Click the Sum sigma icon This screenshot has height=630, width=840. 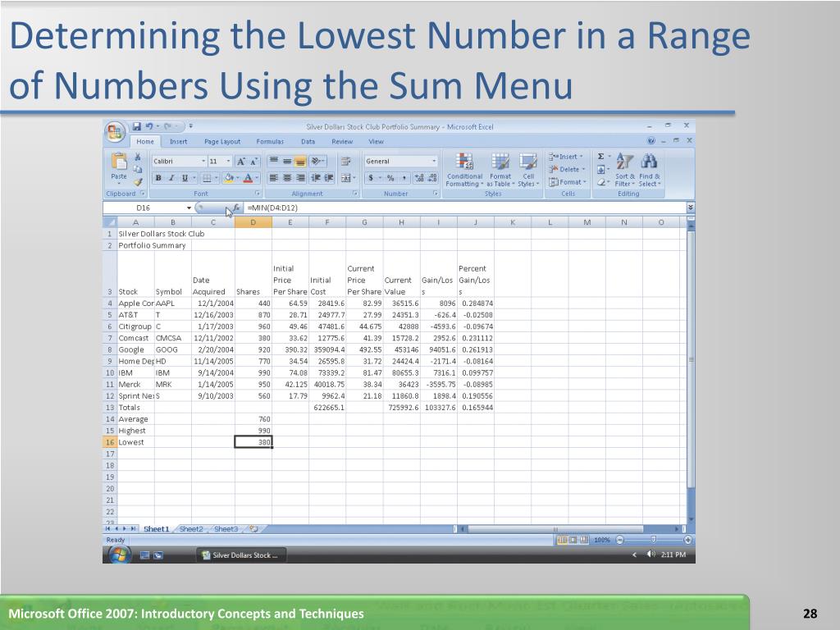click(x=600, y=157)
